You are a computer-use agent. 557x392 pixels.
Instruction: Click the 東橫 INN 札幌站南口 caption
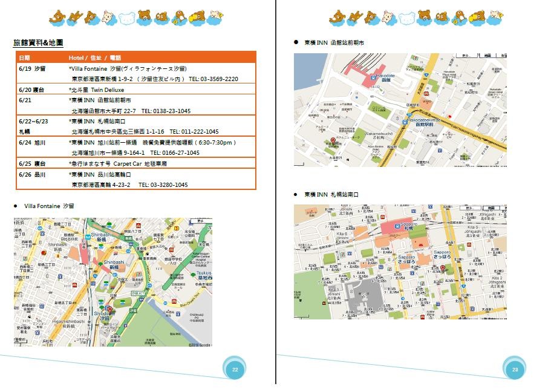[x=331, y=195]
